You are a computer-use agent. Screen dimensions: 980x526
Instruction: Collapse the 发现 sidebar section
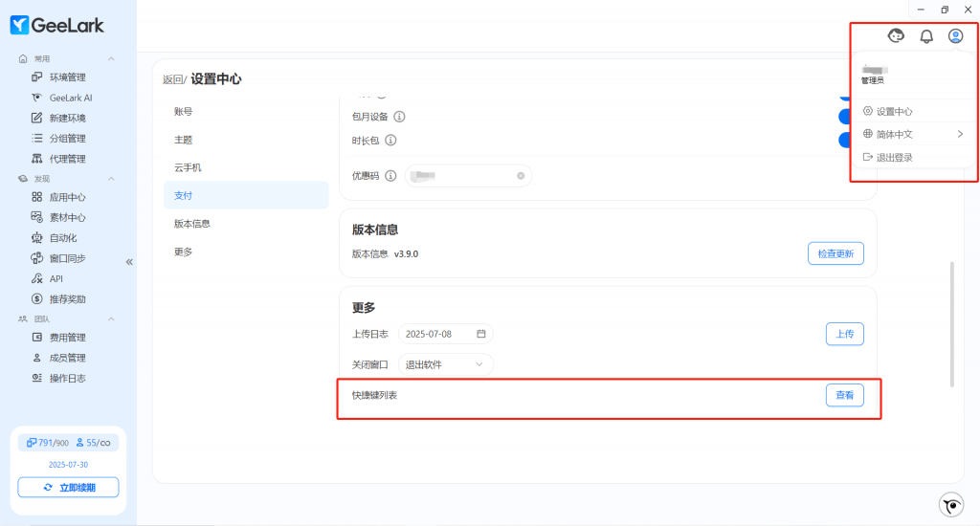111,179
